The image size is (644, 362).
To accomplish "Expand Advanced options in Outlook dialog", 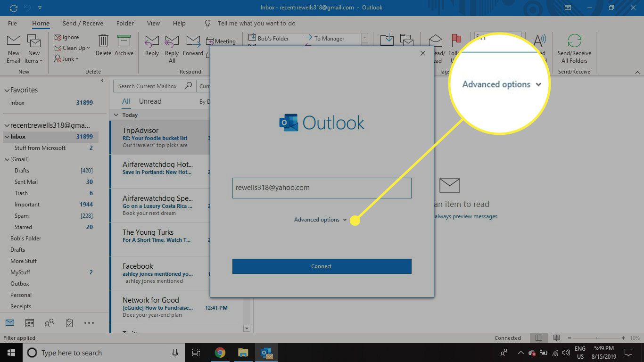I will 320,220.
